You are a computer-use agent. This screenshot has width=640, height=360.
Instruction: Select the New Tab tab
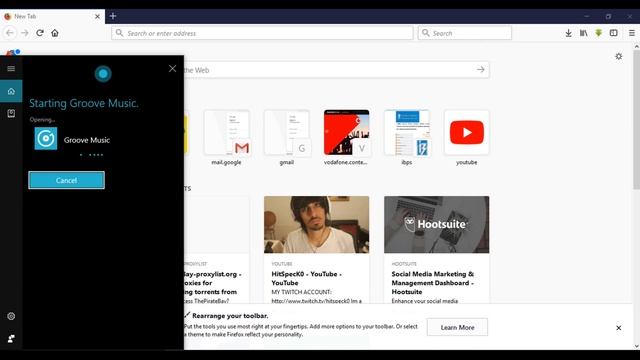(52, 16)
